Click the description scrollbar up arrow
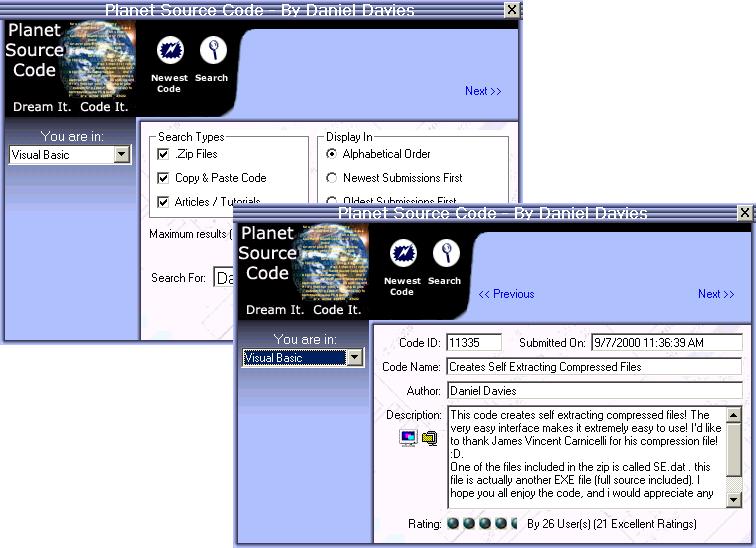The height and width of the screenshot is (548, 756). tap(733, 415)
